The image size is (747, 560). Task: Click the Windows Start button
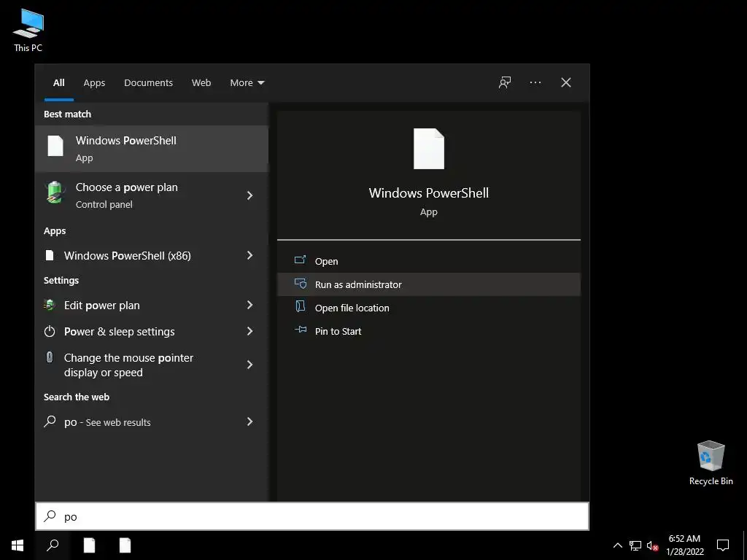coord(18,545)
